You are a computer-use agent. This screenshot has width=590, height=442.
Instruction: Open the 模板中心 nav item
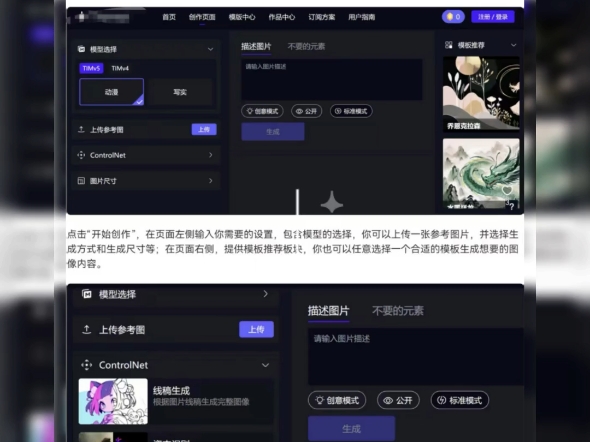click(x=242, y=17)
